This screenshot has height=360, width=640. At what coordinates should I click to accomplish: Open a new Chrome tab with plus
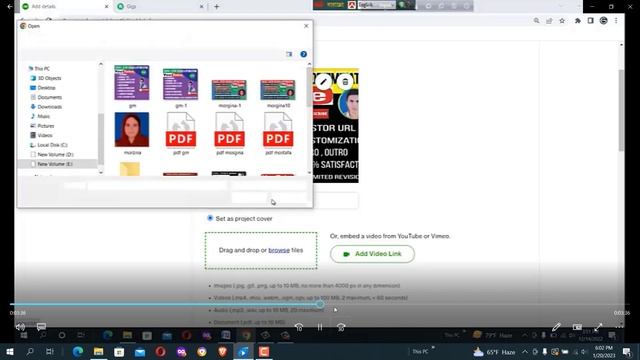(x=216, y=7)
